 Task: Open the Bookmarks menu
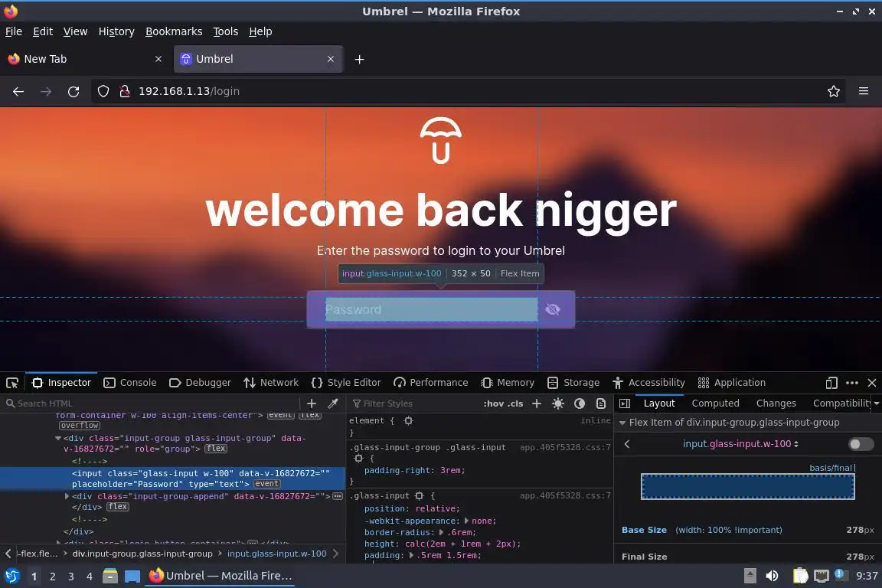(174, 31)
